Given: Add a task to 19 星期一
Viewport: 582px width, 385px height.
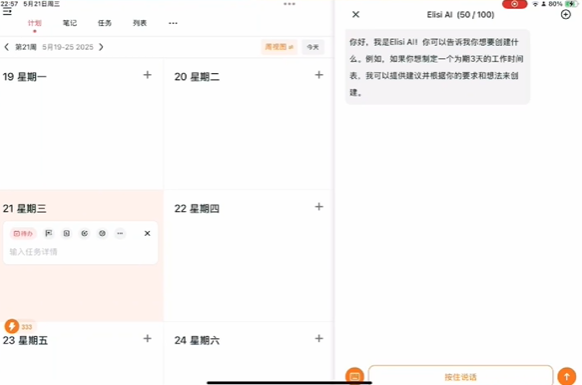Looking at the screenshot, I should coord(147,75).
